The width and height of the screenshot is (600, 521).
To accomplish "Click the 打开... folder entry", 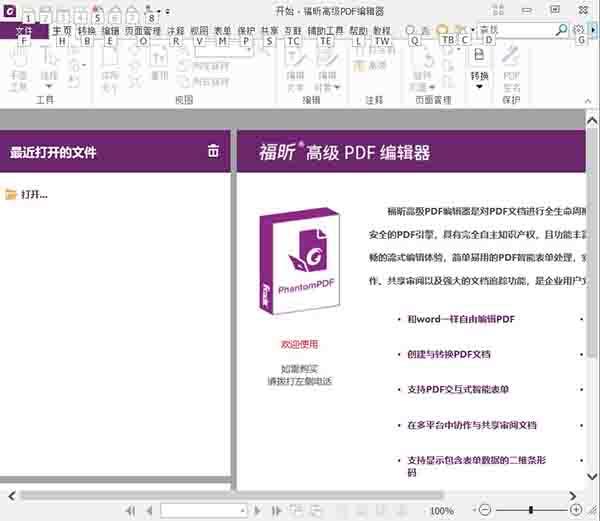I will pos(26,194).
